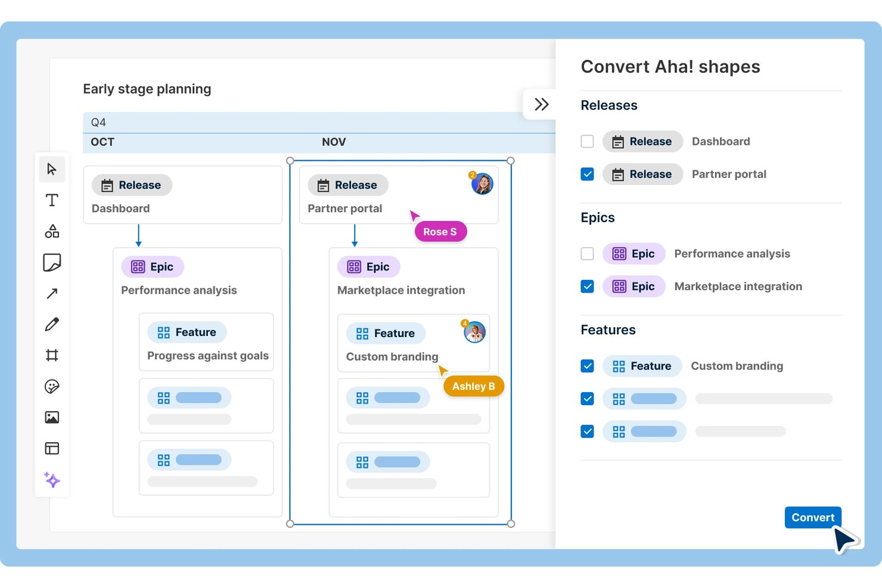Collapse the Convert Aha! shapes panel
Viewport: 882px width, 588px height.
click(x=541, y=104)
